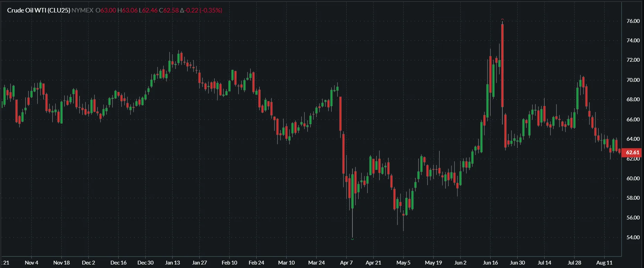Click the red high-price marker above the June peak
644x268 pixels.
click(x=502, y=20)
